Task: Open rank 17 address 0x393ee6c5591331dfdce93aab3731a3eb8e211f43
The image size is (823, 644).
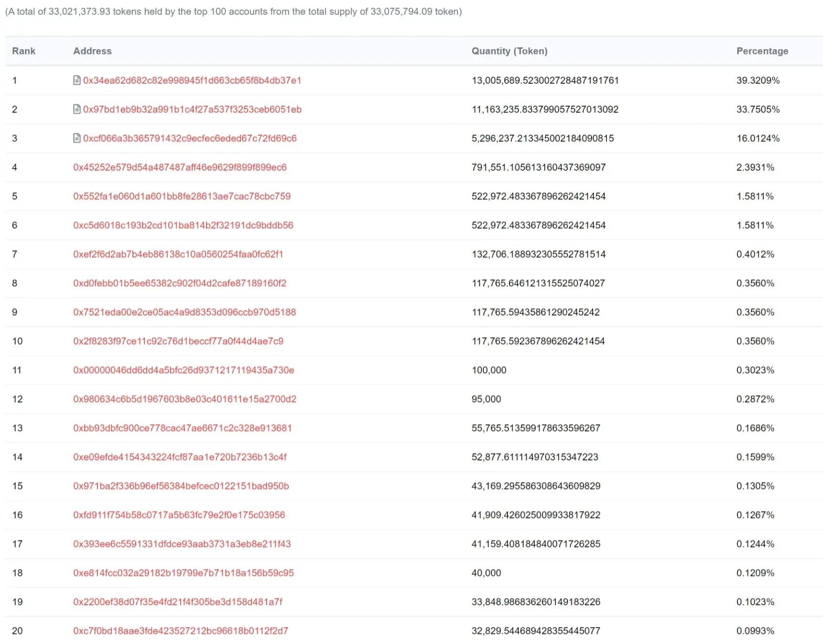Action: pyautogui.click(x=182, y=544)
